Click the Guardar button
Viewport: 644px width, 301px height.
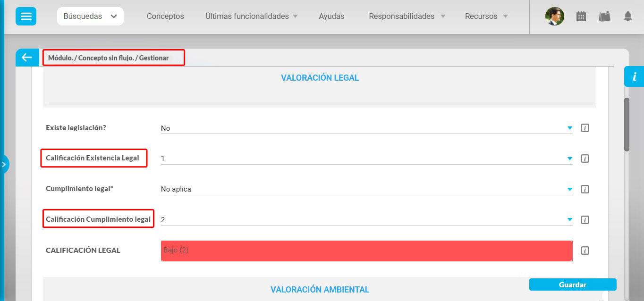point(572,284)
